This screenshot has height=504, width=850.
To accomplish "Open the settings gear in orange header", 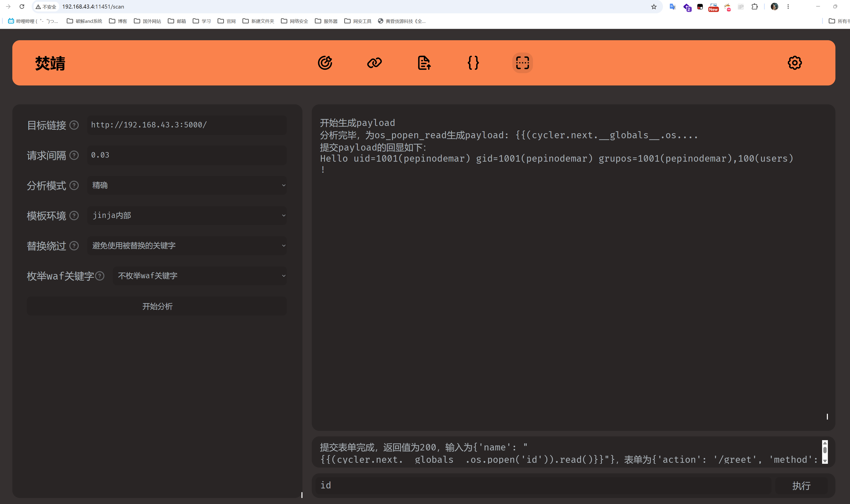I will 794,63.
